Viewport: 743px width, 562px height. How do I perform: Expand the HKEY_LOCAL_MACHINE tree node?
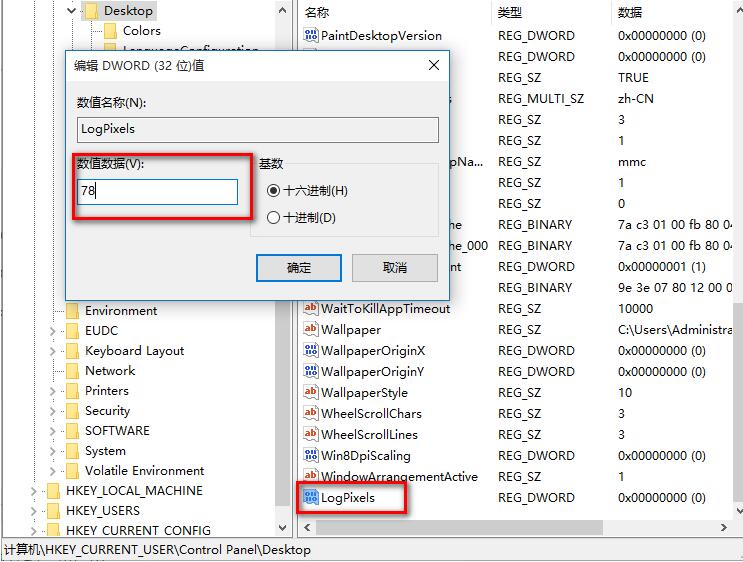click(34, 491)
